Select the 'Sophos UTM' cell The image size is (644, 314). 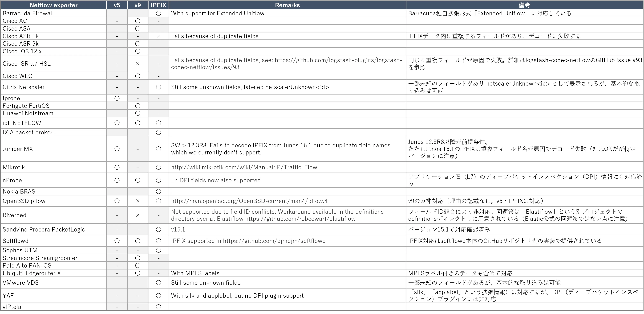click(53, 250)
